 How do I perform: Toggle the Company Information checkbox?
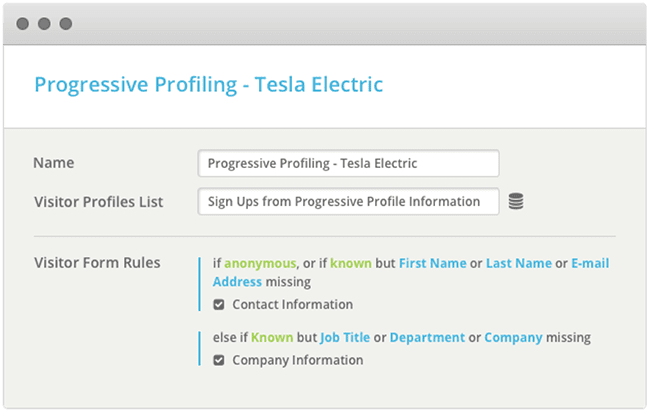219,360
